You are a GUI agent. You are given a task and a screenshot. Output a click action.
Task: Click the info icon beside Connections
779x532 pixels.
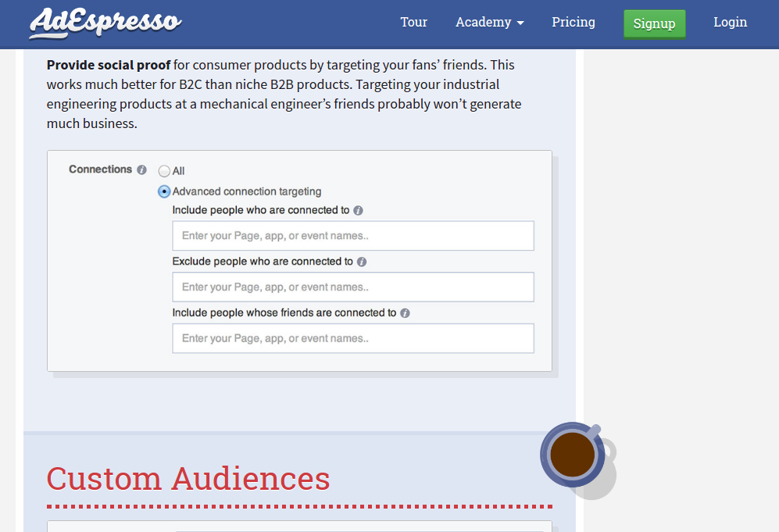pyautogui.click(x=141, y=170)
